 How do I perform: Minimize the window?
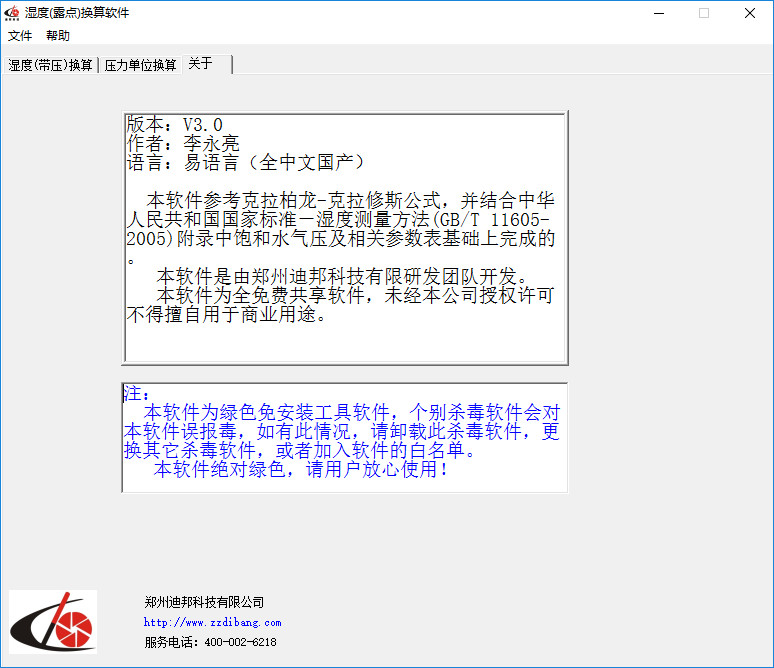click(x=659, y=13)
